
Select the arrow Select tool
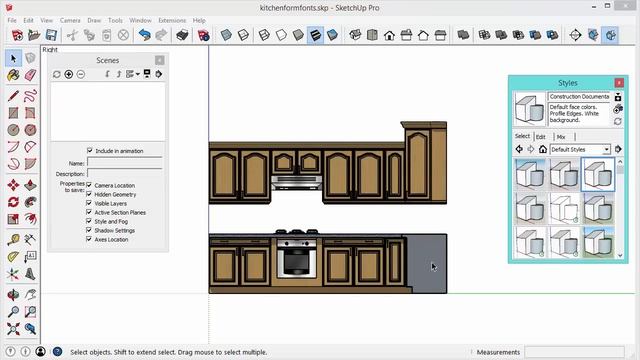pyautogui.click(x=13, y=58)
